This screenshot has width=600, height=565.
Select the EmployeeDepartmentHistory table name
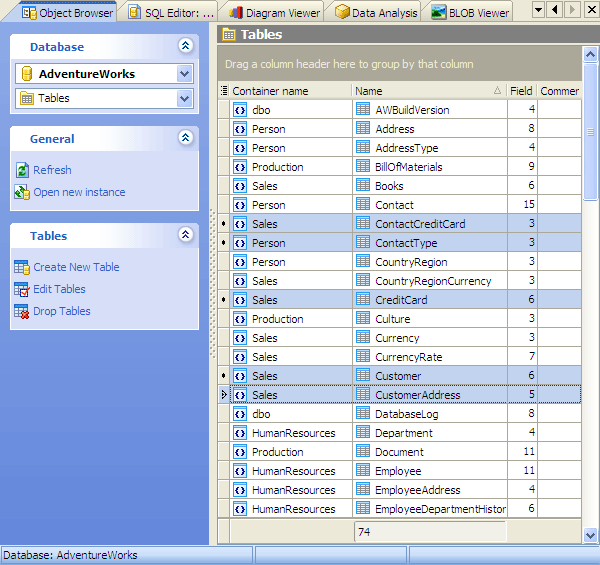pyautogui.click(x=440, y=509)
